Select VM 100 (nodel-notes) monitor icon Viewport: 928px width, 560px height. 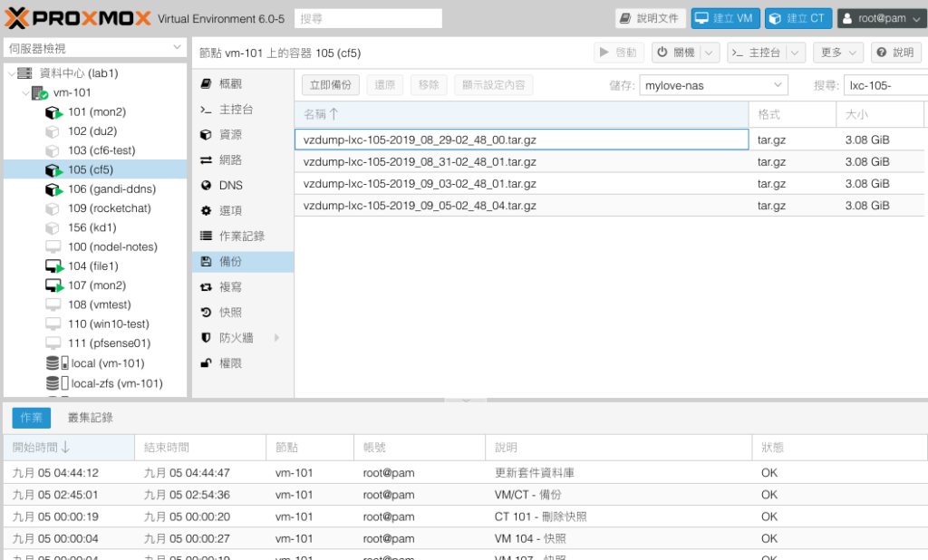pos(53,246)
